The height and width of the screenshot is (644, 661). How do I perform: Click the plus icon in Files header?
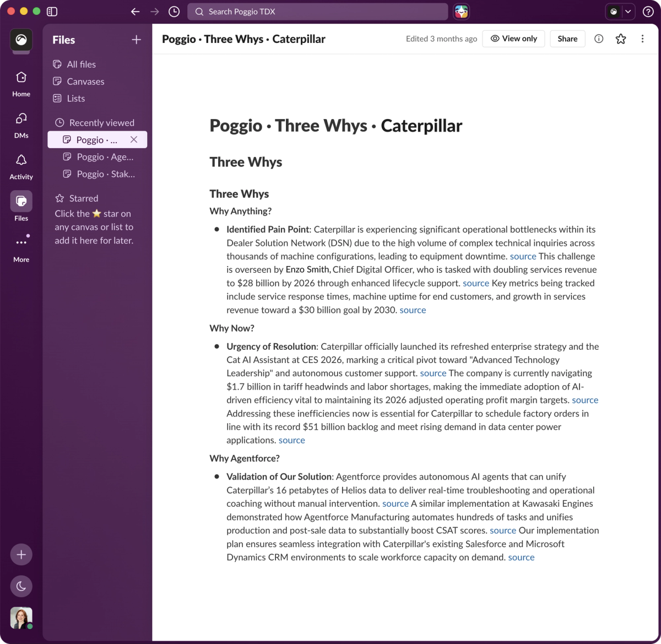[137, 40]
